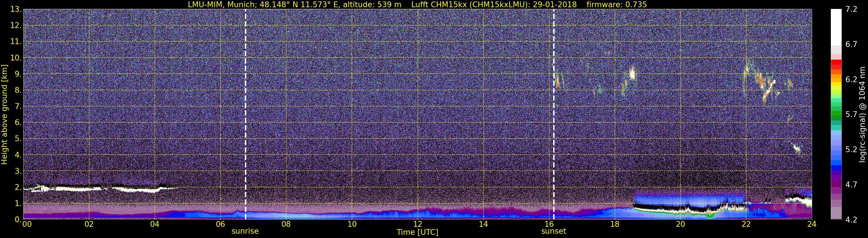The height and width of the screenshot is (238, 868).
Task: Click the height axis tick label '6.'
Action: (18, 123)
